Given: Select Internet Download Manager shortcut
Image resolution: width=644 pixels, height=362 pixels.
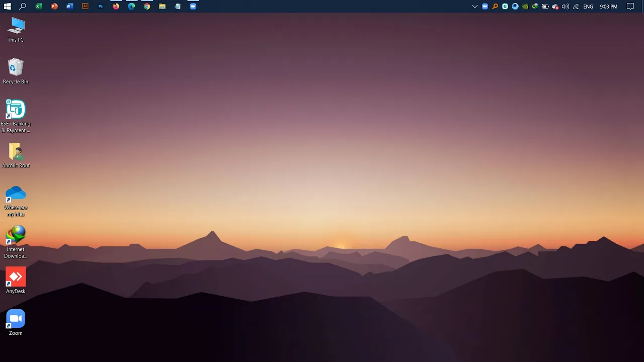Looking at the screenshot, I should pos(16,243).
